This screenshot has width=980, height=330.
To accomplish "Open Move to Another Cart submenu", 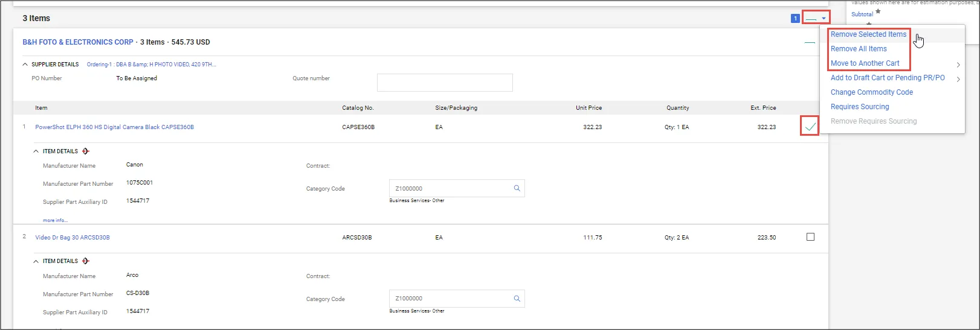I will [x=865, y=63].
